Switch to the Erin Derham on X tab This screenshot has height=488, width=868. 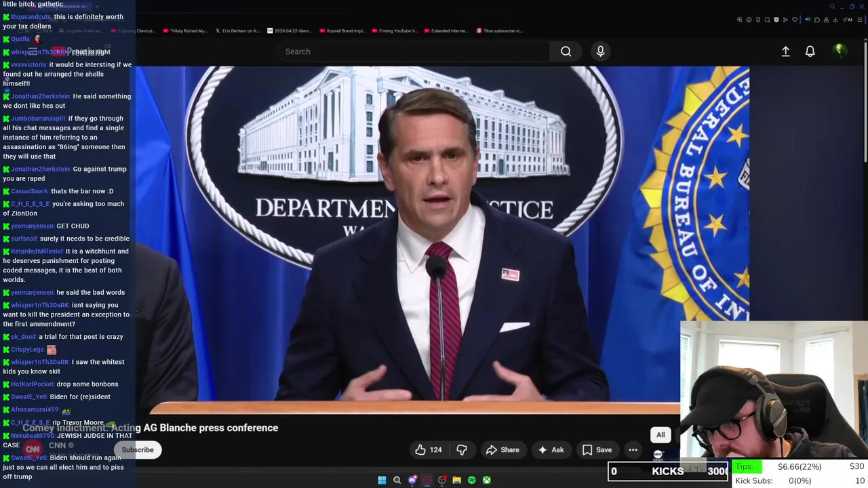tap(237, 30)
